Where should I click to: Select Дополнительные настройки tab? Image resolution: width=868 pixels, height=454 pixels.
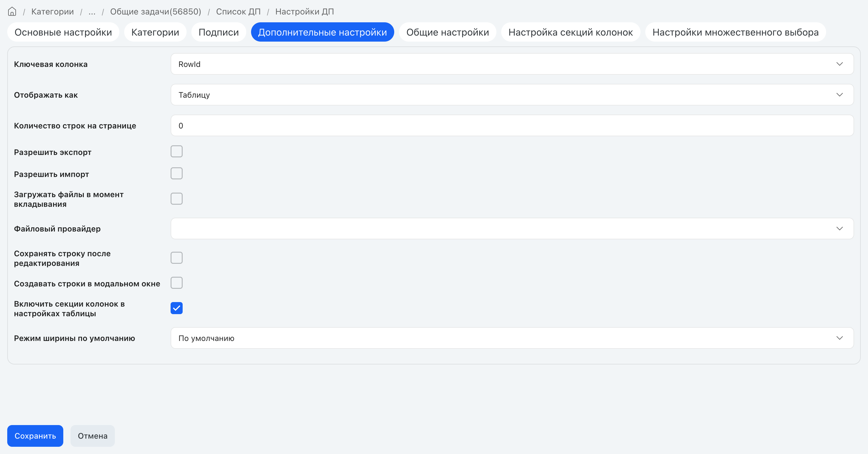pos(322,32)
